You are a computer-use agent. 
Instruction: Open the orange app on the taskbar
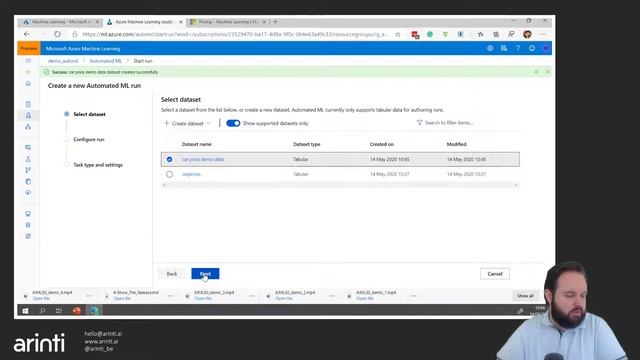76,311
